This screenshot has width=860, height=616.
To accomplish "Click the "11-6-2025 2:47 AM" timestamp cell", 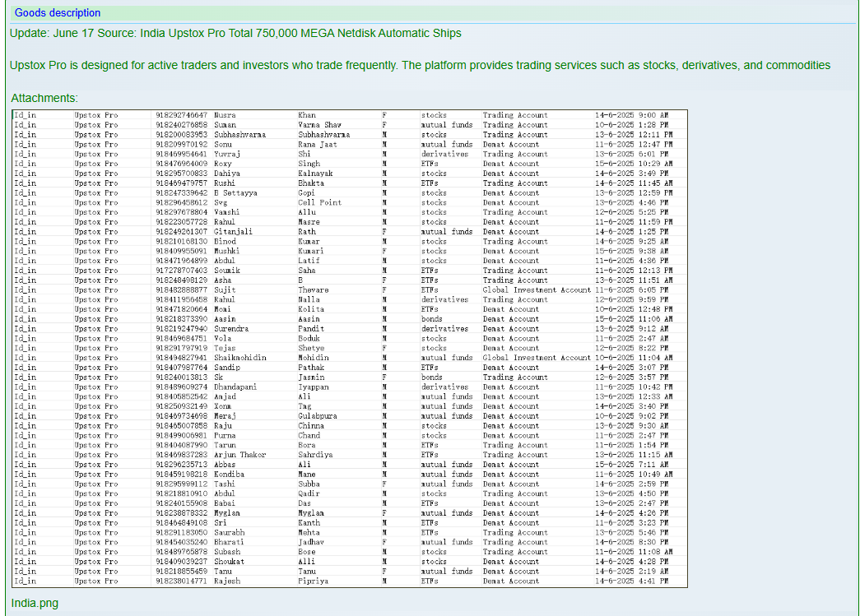I will (x=631, y=339).
